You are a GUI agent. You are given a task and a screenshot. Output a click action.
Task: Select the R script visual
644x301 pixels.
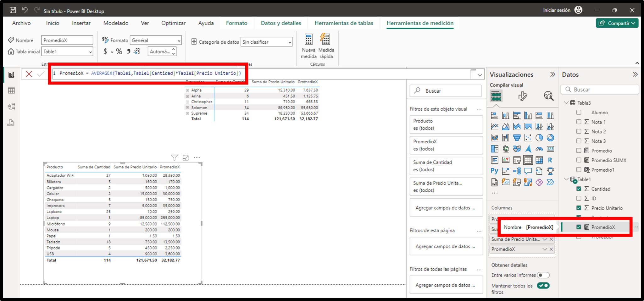pos(551,160)
